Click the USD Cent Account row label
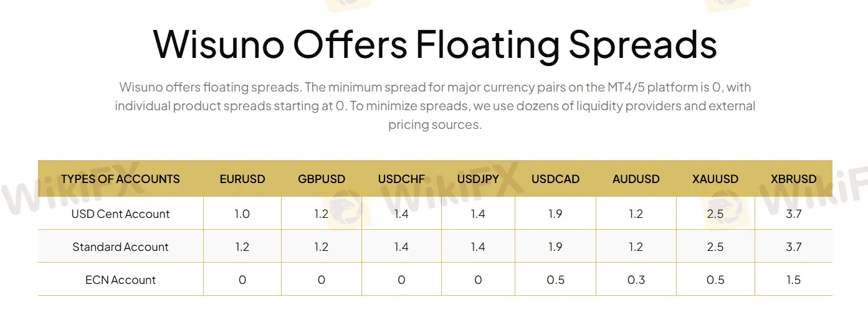 (x=120, y=214)
